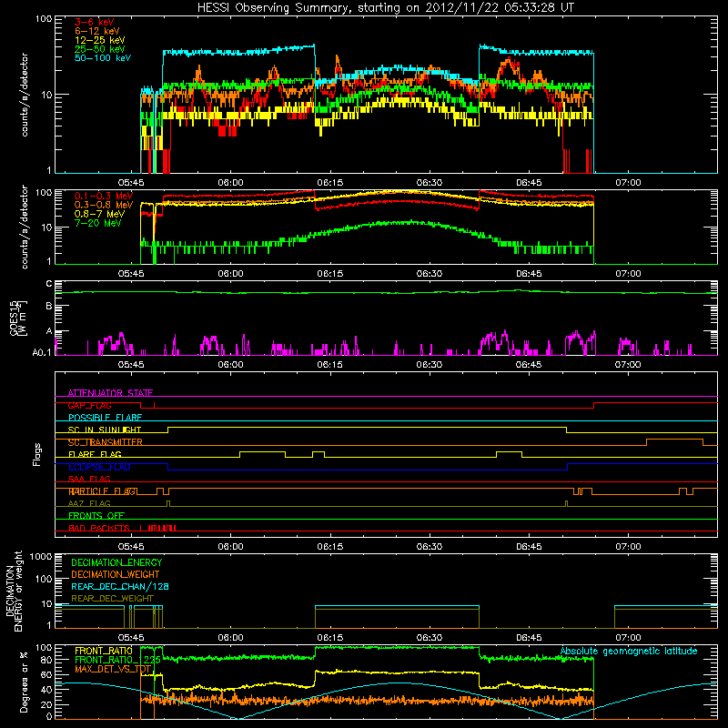Select the 12-25 keV legend label
Image resolution: width=728 pixels, height=728 pixels.
point(100,40)
